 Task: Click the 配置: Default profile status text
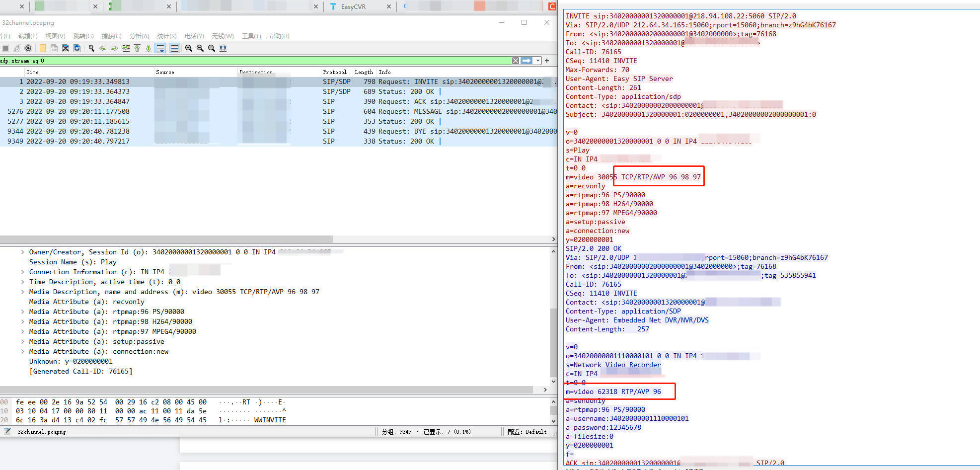527,432
